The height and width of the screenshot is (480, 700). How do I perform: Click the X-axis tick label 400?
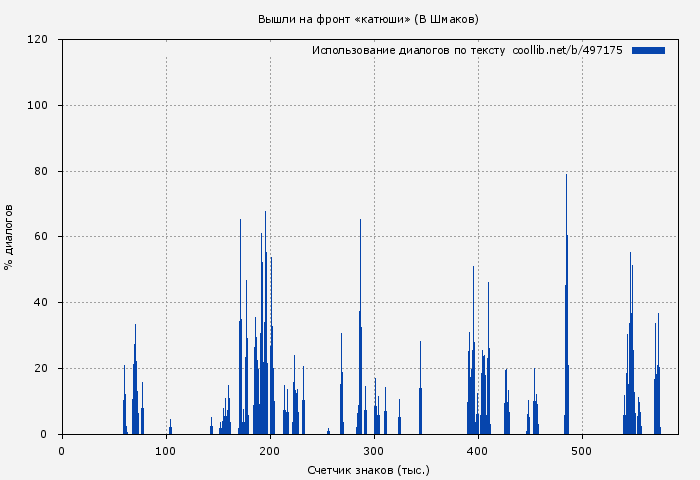(478, 451)
